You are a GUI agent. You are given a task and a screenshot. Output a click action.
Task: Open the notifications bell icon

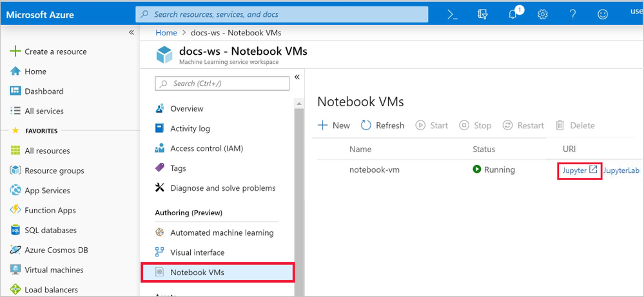point(512,14)
